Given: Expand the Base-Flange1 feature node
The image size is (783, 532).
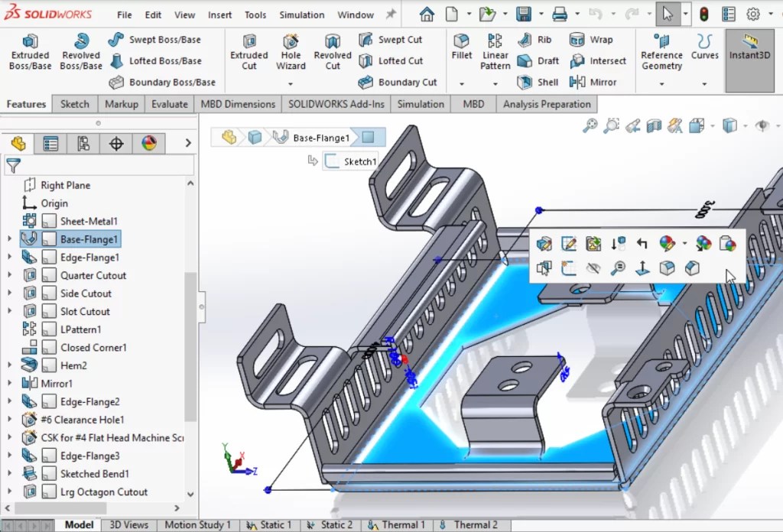Looking at the screenshot, I should coord(9,239).
